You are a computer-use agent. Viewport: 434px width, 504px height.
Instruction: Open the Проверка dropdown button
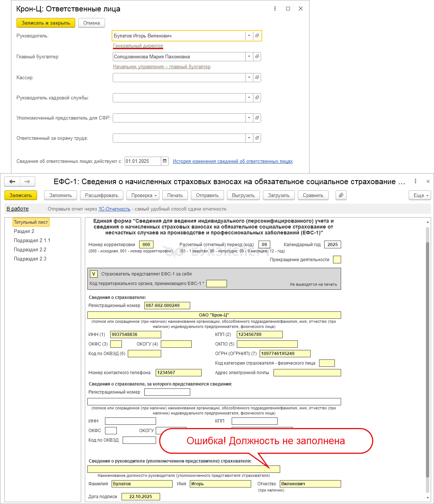click(x=143, y=196)
